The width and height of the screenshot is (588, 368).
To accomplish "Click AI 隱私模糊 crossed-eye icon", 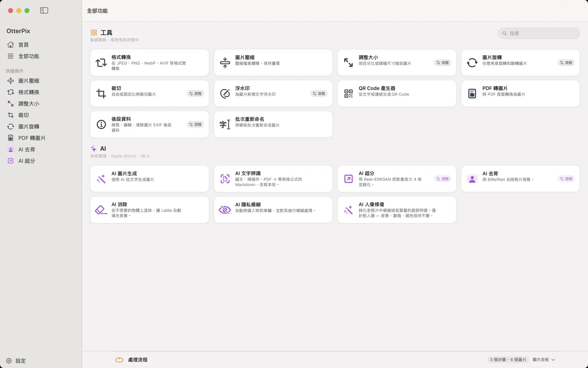I will click(225, 210).
